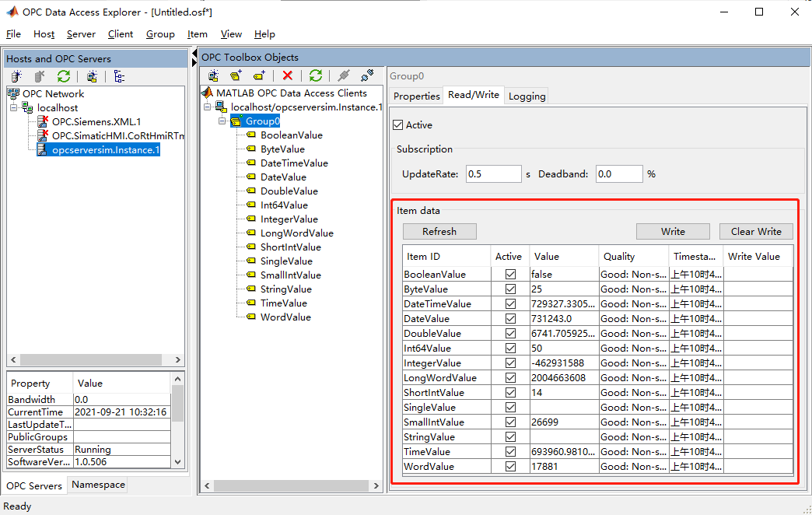Switch to the Logging tab
This screenshot has width=812, height=515.
(527, 96)
